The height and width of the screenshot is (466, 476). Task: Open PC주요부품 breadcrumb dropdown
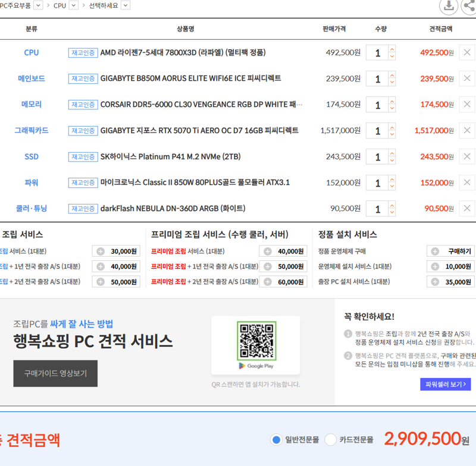[x=38, y=5]
